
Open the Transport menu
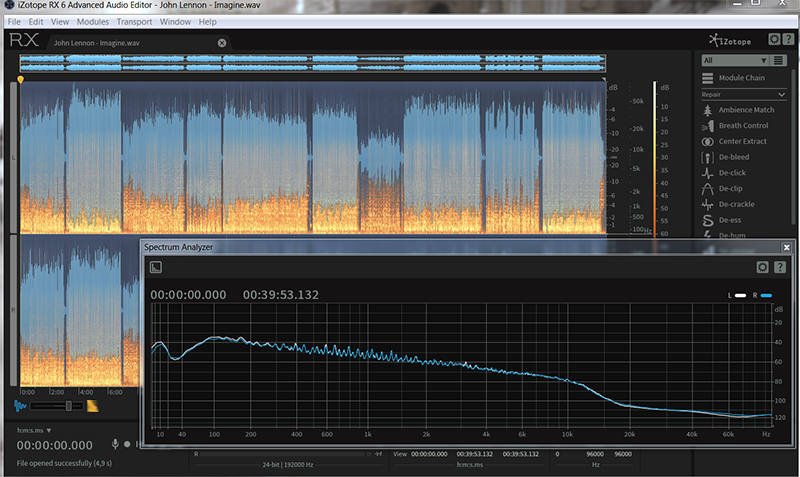pos(133,21)
